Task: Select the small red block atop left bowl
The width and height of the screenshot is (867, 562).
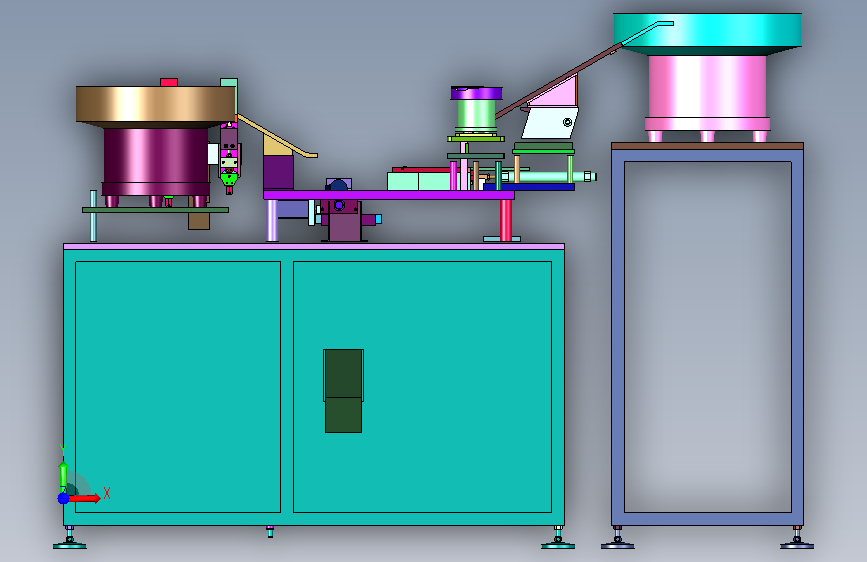Action: coord(169,82)
